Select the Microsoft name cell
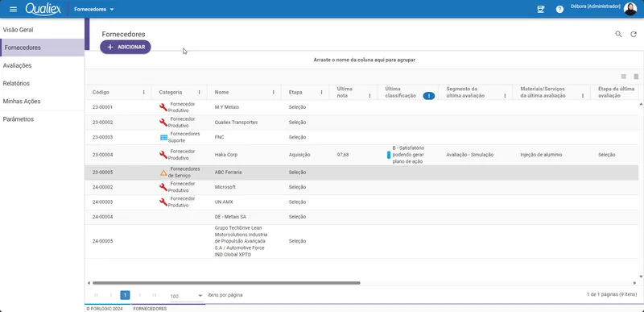The image size is (644, 312). tap(225, 187)
